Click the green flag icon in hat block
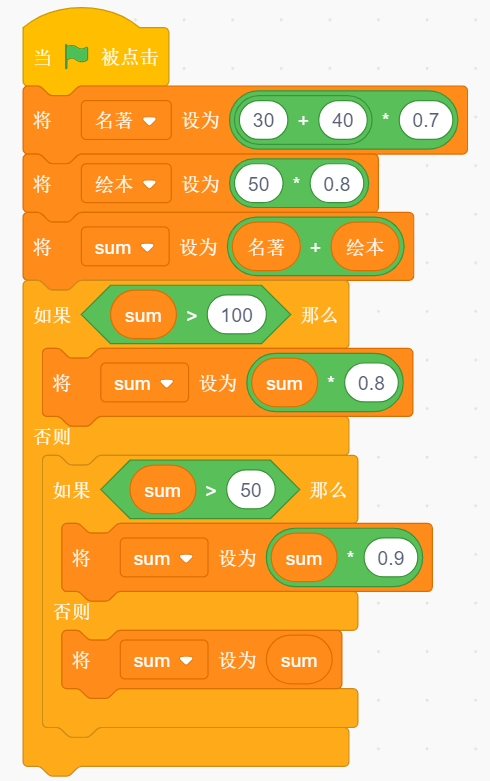The width and height of the screenshot is (490, 781). click(x=76, y=56)
